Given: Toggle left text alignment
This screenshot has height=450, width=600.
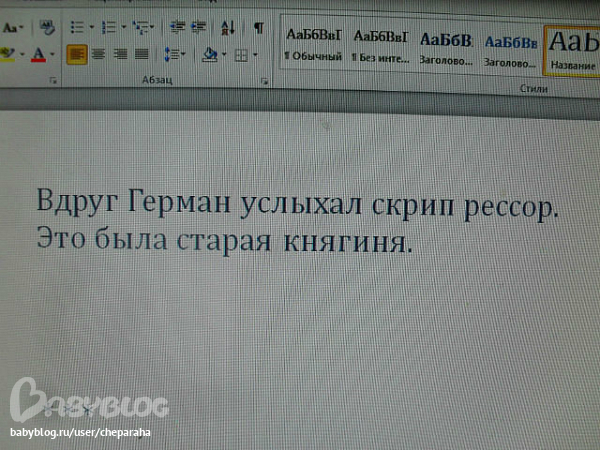Looking at the screenshot, I should [x=77, y=54].
